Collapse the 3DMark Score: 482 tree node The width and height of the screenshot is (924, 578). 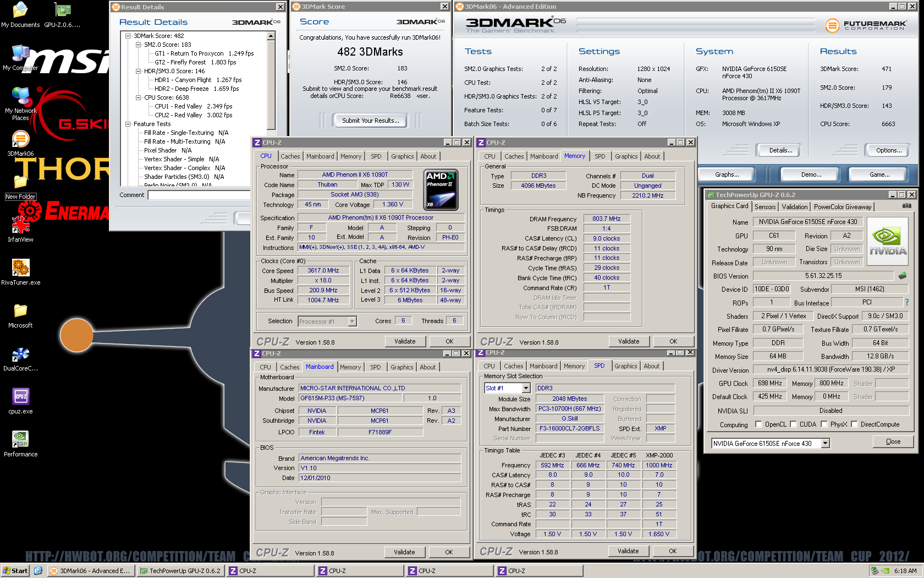(128, 36)
